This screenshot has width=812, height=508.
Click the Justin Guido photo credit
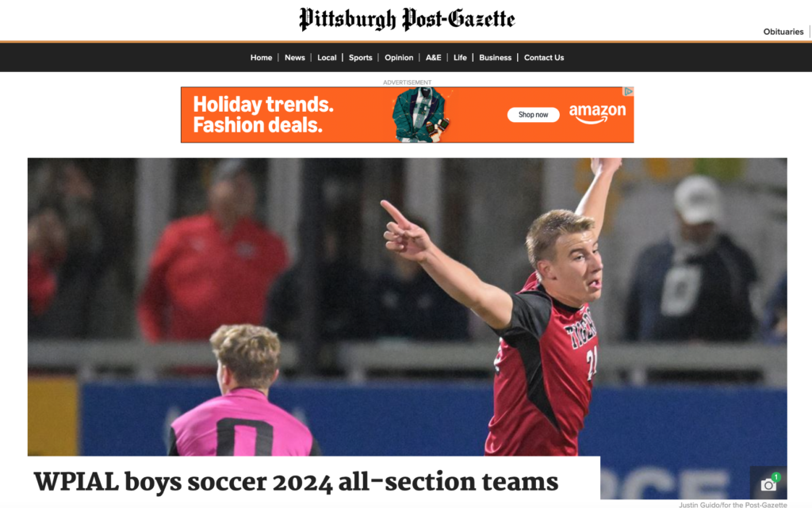click(x=733, y=504)
